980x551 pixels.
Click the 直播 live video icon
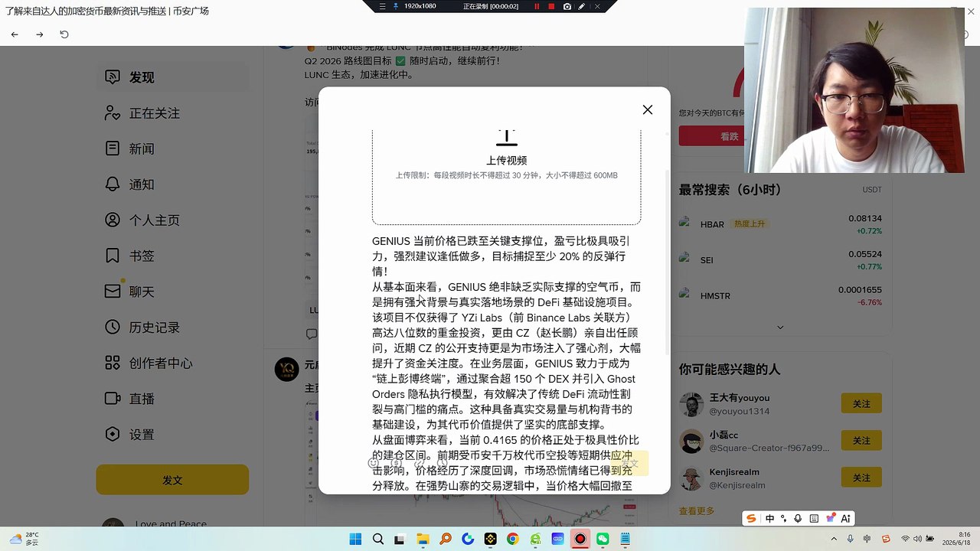113,399
